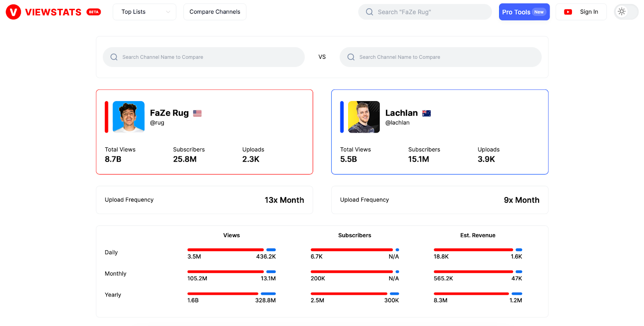Viewport: 644px width, 326px height.
Task: Open the Pro Tools button
Action: click(524, 12)
